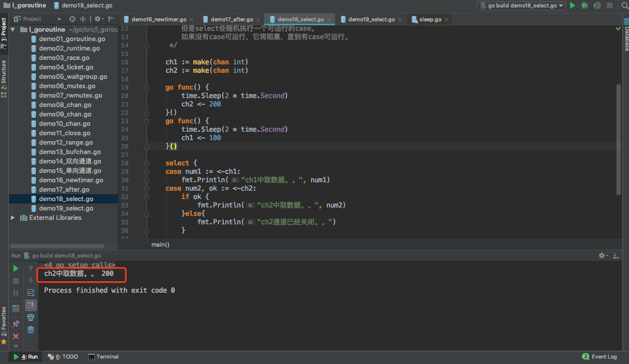Open the Event Log

click(599, 357)
